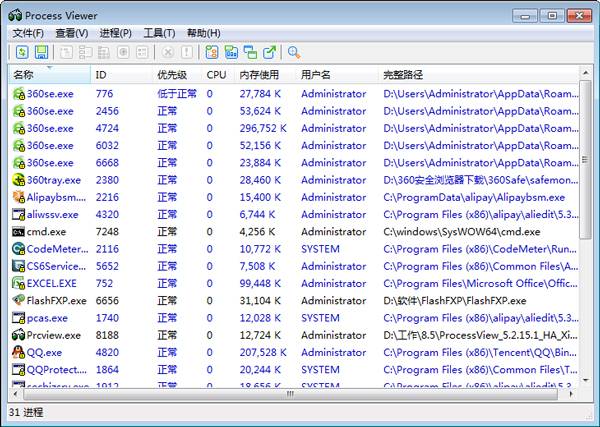Sort by the 内存使用 column header
600x427 pixels.
pos(265,75)
